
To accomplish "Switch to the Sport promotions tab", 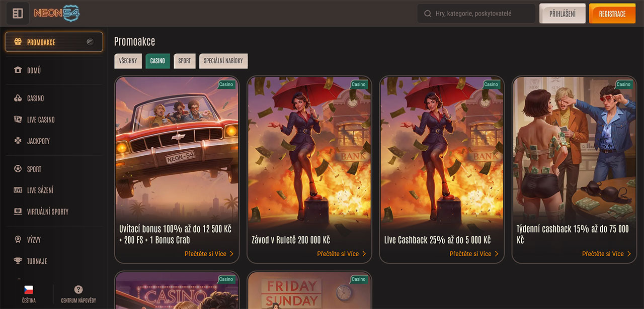I will coord(185,61).
